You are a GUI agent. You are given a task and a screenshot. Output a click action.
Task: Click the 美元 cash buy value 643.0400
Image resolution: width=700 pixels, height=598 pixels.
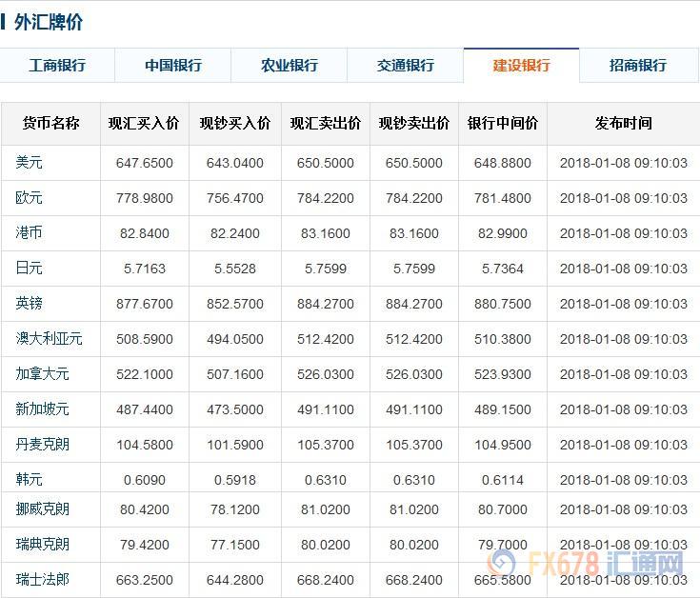[x=235, y=163]
